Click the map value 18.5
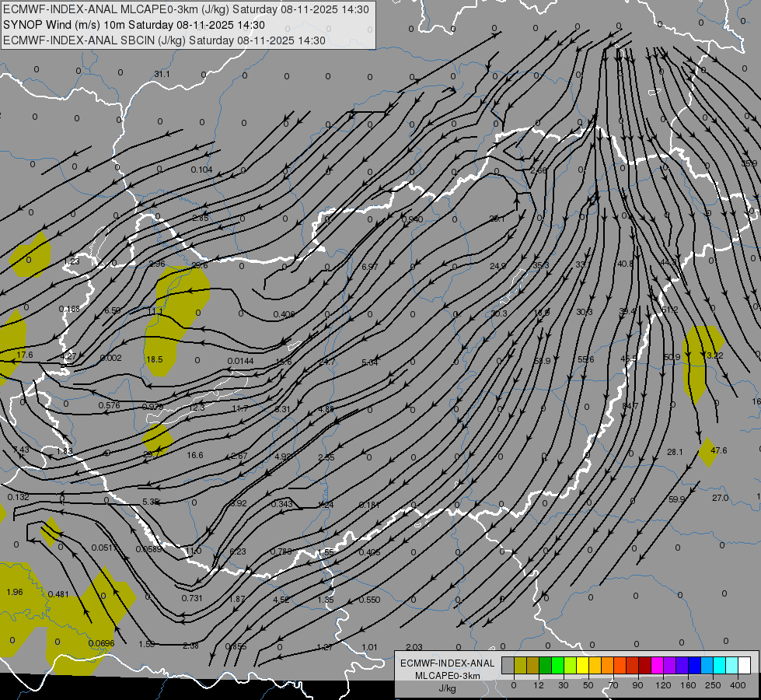Viewport: 761px width, 700px height. pos(155,359)
